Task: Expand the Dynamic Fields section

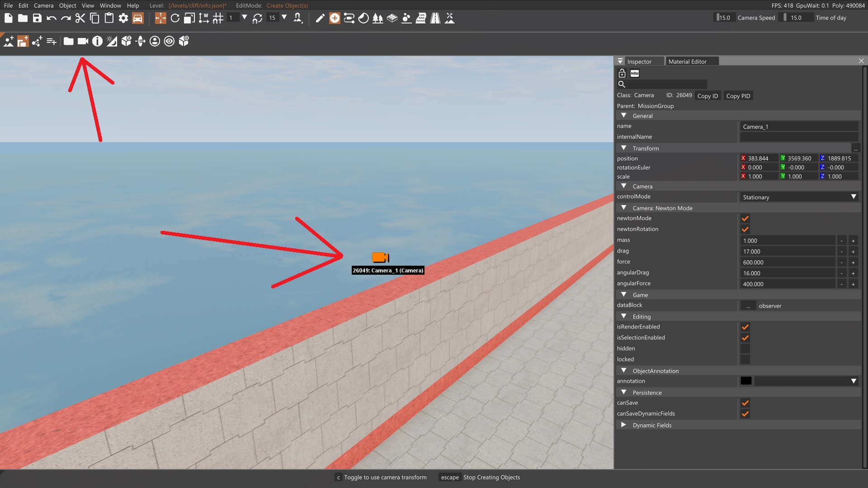Action: pyautogui.click(x=624, y=425)
